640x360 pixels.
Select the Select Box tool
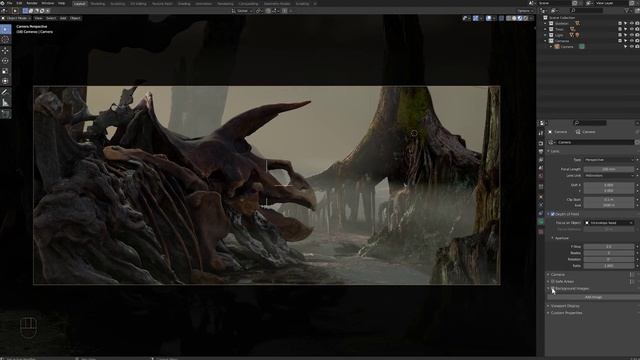point(5,29)
